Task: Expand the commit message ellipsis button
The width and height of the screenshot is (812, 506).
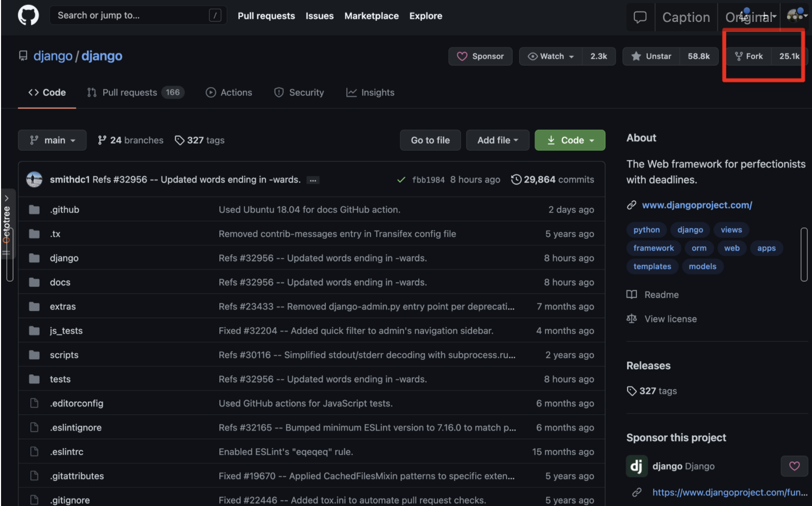Action: (313, 180)
